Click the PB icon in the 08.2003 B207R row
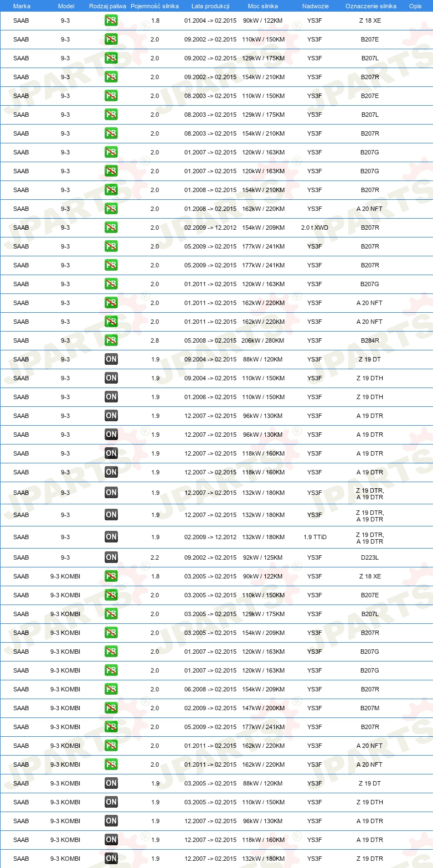The height and width of the screenshot is (868, 433). [111, 134]
